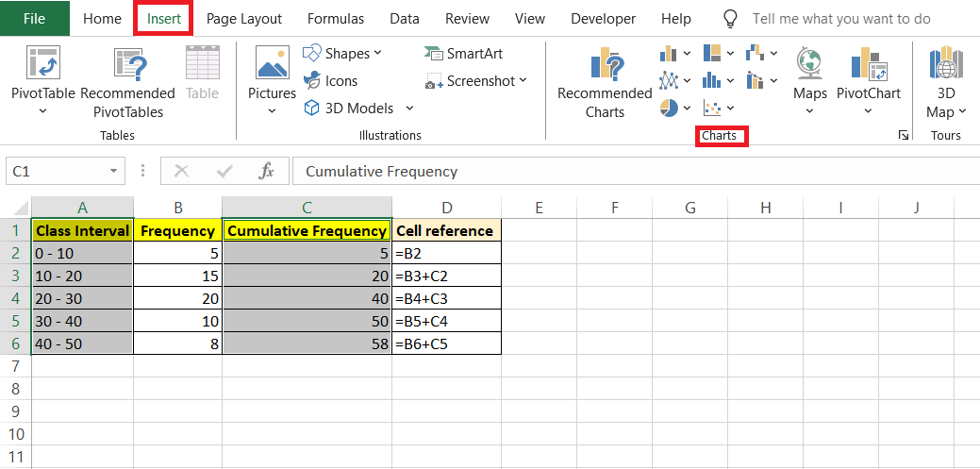Select the 40 - 50 interval cell
980x469 pixels.
point(82,343)
